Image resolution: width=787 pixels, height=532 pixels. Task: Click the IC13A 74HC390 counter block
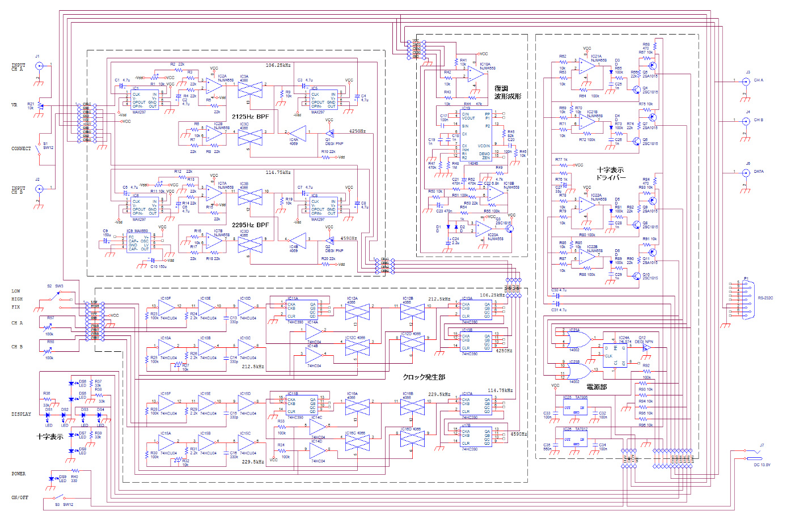(x=475, y=310)
